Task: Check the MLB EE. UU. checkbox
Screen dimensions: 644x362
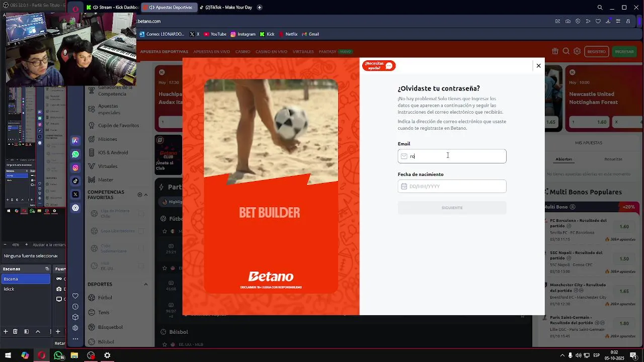Action: click(x=141, y=266)
